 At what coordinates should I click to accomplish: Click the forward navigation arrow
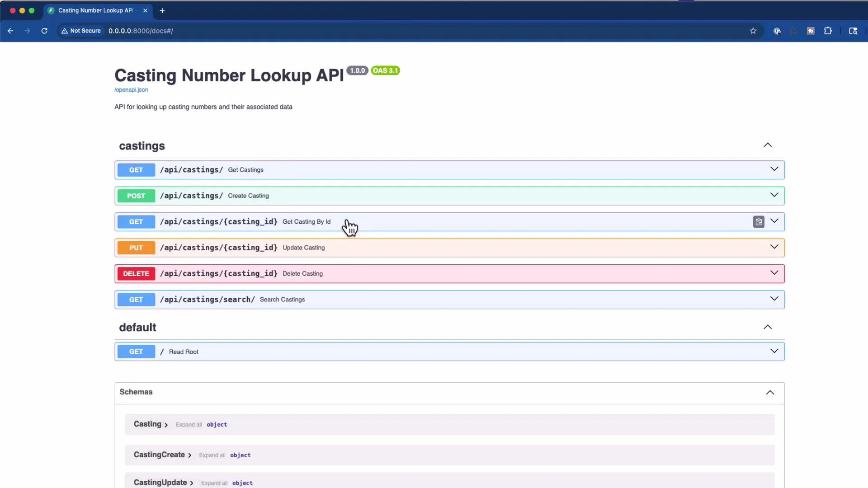[27, 31]
